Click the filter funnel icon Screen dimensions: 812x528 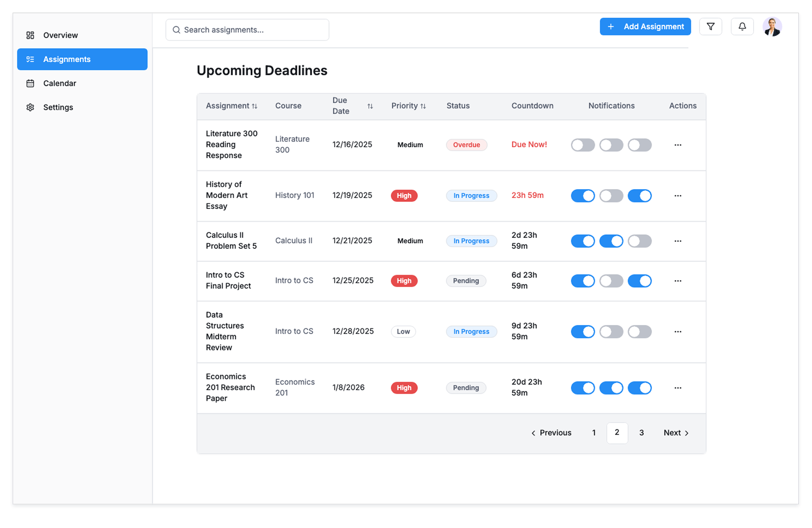[710, 27]
